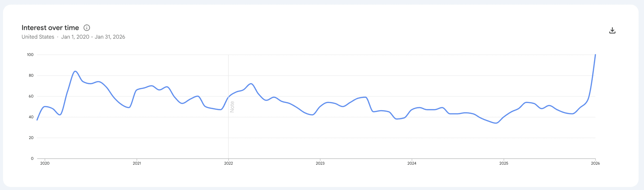Click the line's peak at 2026

click(595, 55)
